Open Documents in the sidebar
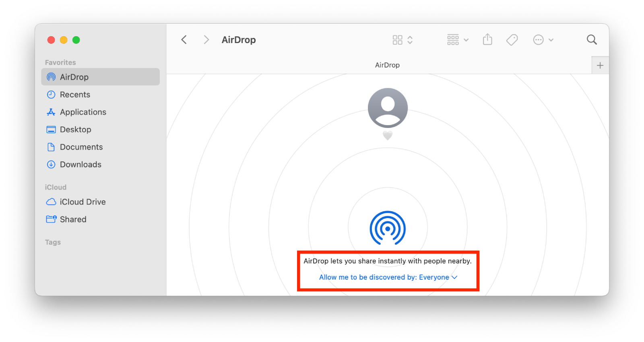644x342 pixels. click(101, 147)
